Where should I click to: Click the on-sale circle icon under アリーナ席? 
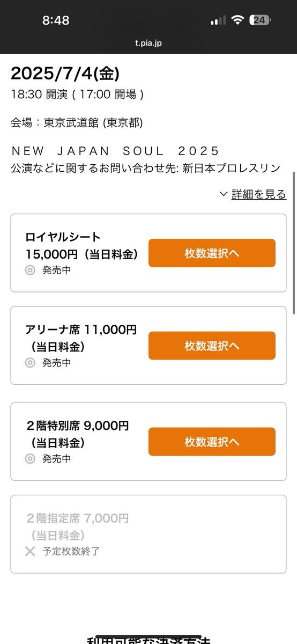[x=30, y=363]
